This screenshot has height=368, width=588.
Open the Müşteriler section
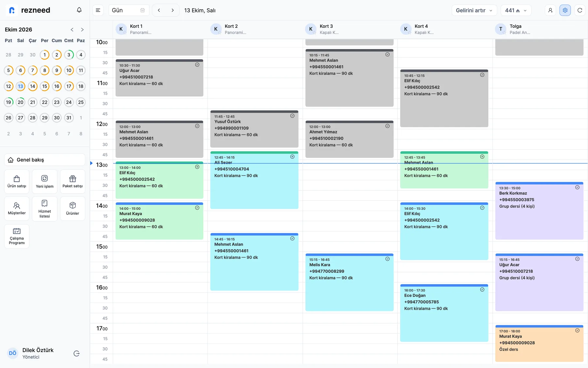click(x=17, y=209)
